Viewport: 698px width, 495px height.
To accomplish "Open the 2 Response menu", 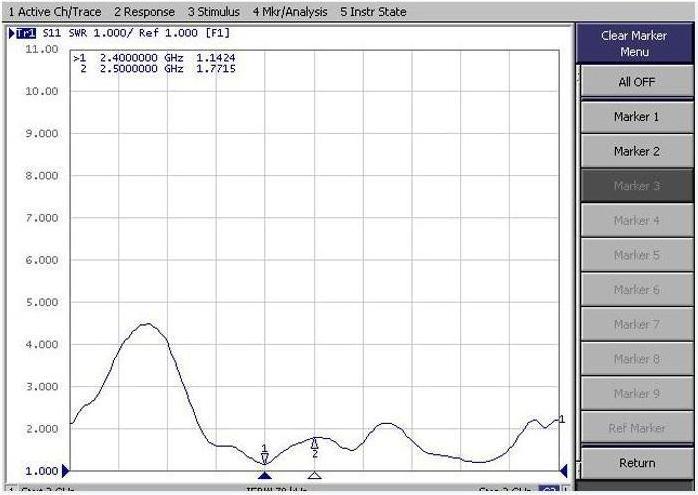I will pyautogui.click(x=144, y=12).
